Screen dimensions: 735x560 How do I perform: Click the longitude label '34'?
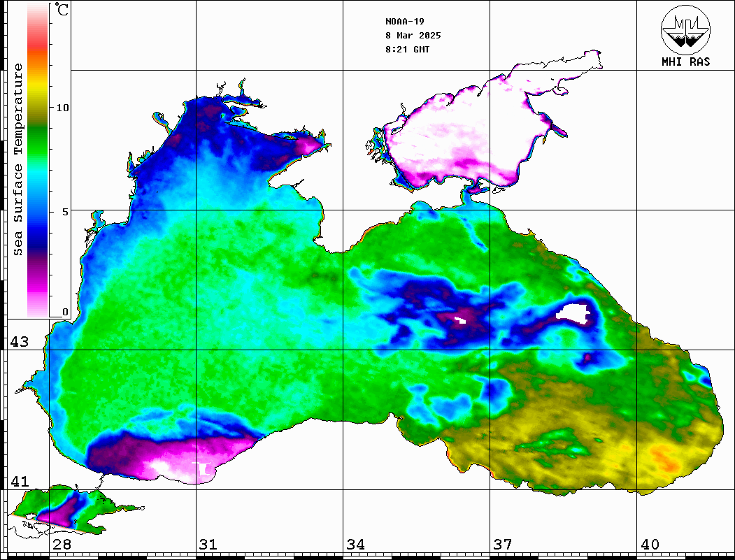[355, 545]
